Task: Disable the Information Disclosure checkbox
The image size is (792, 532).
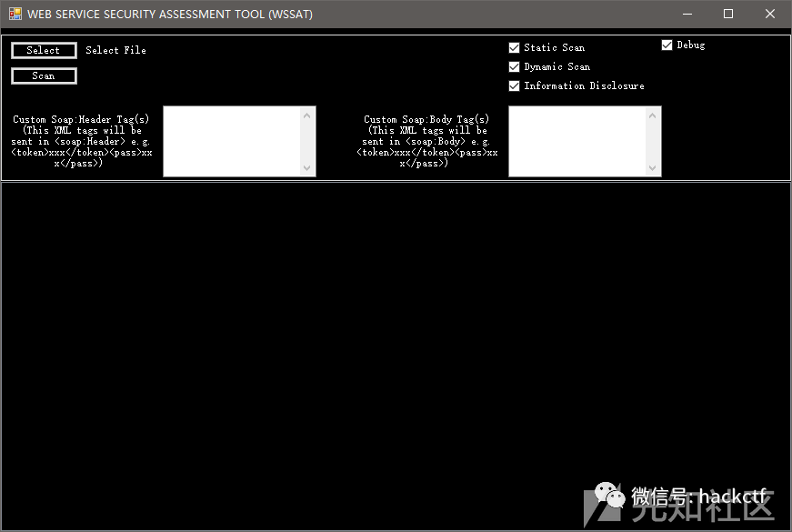Action: 514,85
